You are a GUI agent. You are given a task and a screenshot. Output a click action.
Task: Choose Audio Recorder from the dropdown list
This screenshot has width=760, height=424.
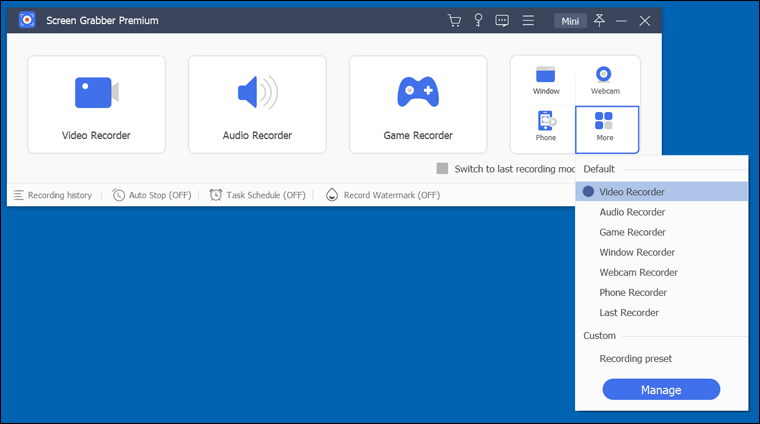pos(632,212)
